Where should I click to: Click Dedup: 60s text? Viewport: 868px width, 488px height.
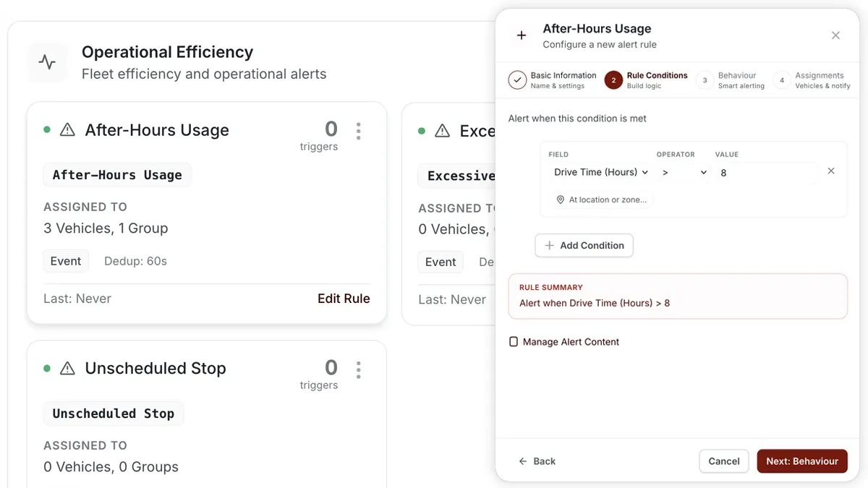click(x=135, y=261)
